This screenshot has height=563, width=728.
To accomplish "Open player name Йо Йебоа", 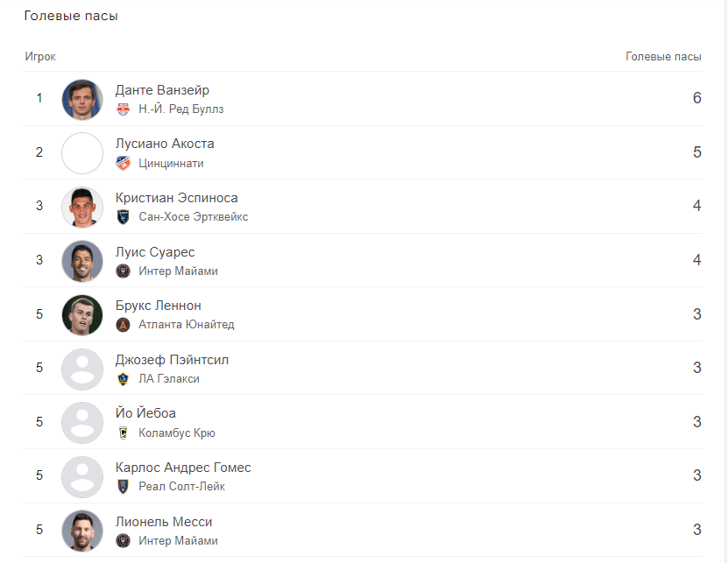I will coord(145,413).
